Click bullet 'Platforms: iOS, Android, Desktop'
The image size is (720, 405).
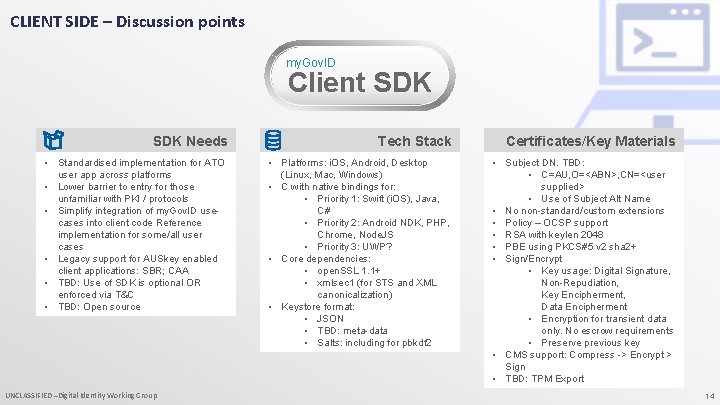[354, 163]
